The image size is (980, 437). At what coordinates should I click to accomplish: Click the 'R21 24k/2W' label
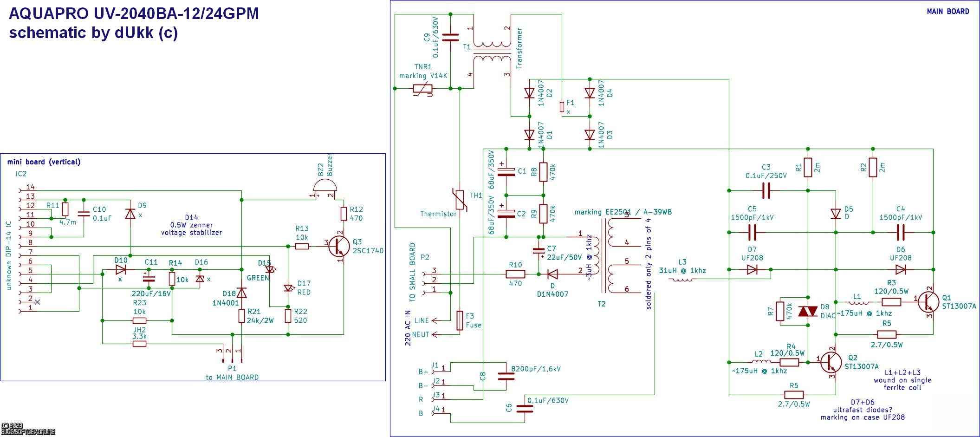point(260,316)
